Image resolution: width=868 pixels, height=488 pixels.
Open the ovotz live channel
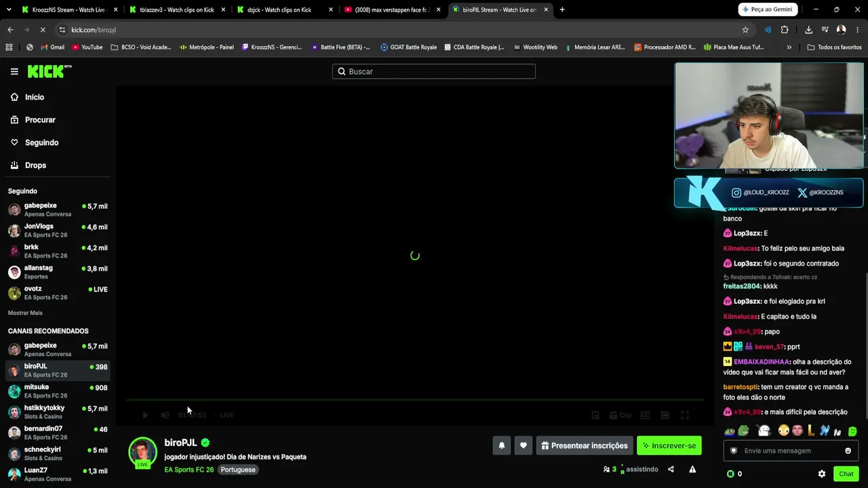[x=58, y=293]
